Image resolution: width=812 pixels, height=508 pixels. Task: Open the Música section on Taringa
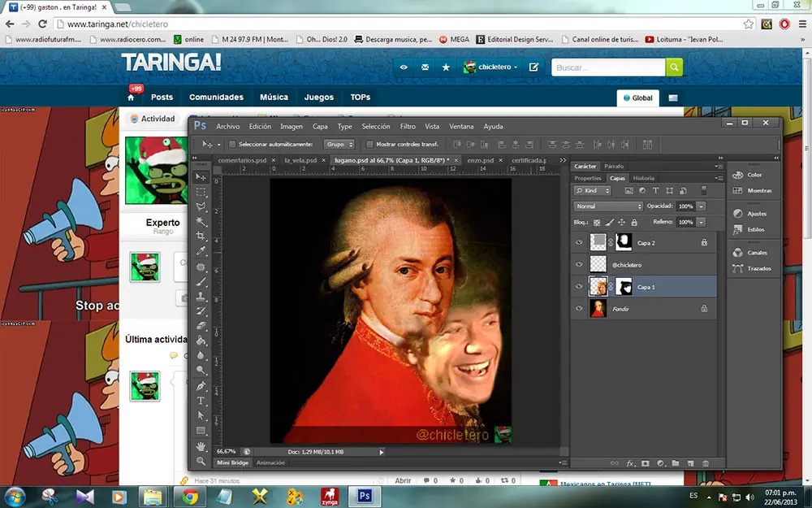coord(274,97)
